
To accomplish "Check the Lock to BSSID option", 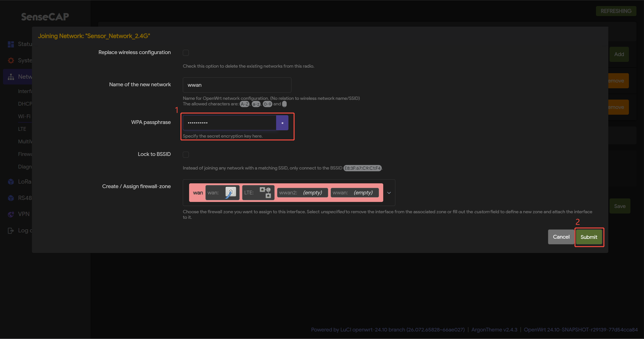I will (x=186, y=154).
